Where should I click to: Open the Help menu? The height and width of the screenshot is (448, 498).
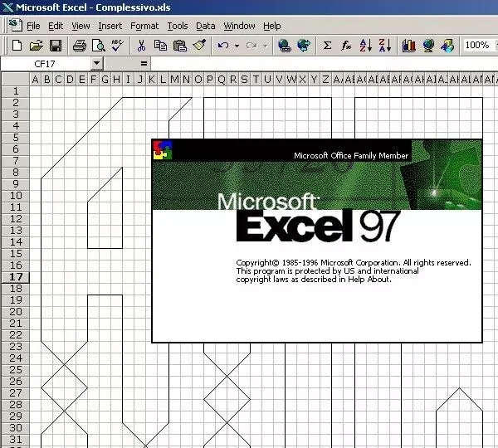pyautogui.click(x=272, y=26)
